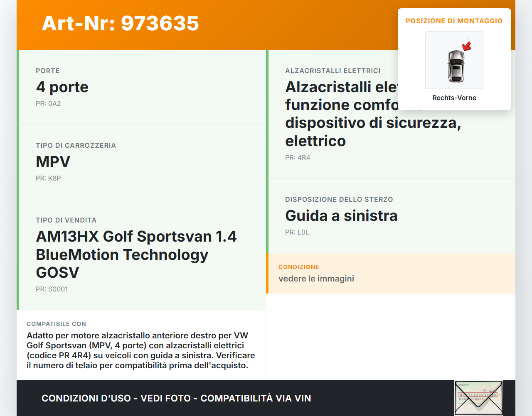Select the large 'MPV' body type value
Screen dimensions: 532x416
53,162
